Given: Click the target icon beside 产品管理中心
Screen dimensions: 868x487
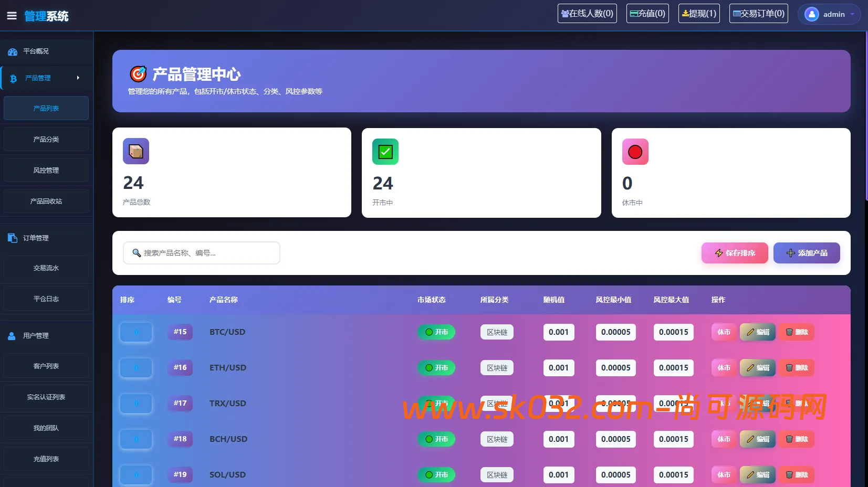Looking at the screenshot, I should (x=138, y=74).
